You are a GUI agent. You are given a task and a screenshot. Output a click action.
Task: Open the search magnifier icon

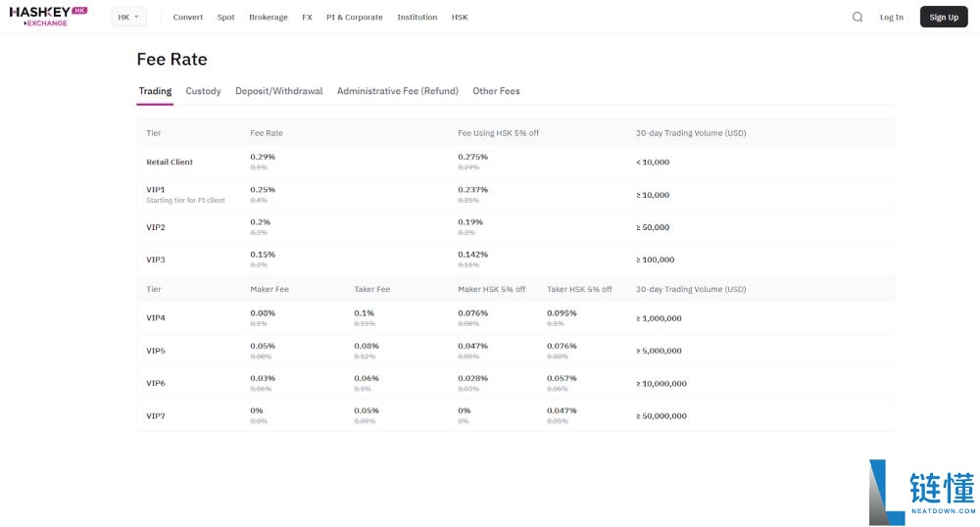(857, 17)
